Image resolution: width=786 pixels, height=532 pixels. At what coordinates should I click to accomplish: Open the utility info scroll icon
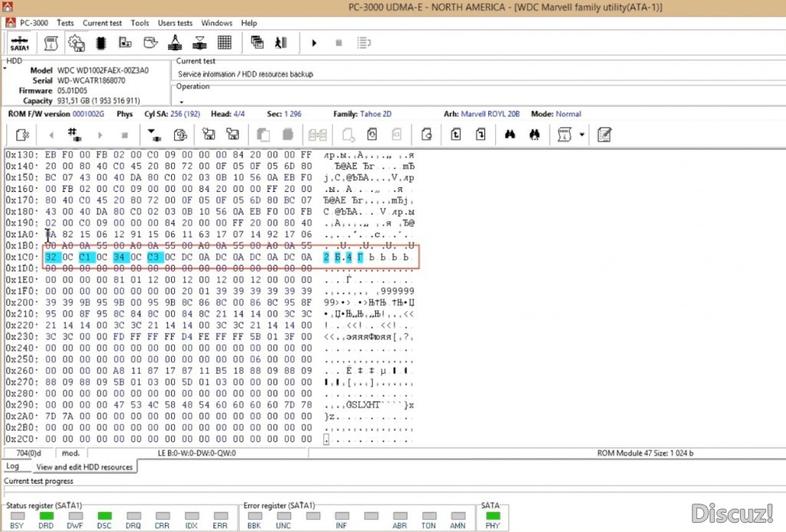(51, 43)
